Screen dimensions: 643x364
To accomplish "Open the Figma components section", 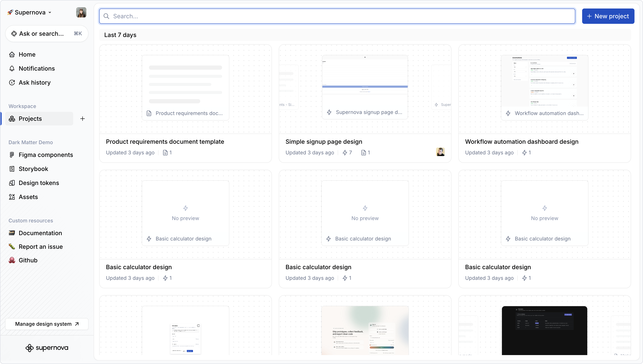I will coord(46,155).
